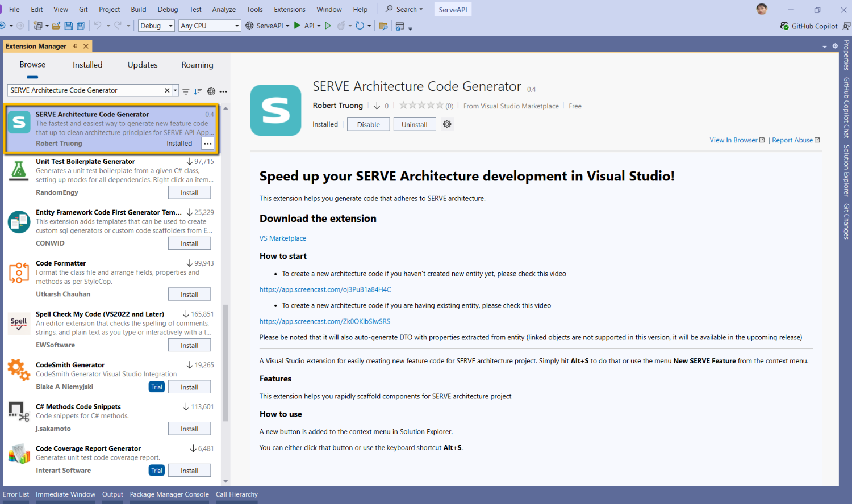
Task: Disable the SERVE Architecture Code Generator extension
Action: (368, 124)
